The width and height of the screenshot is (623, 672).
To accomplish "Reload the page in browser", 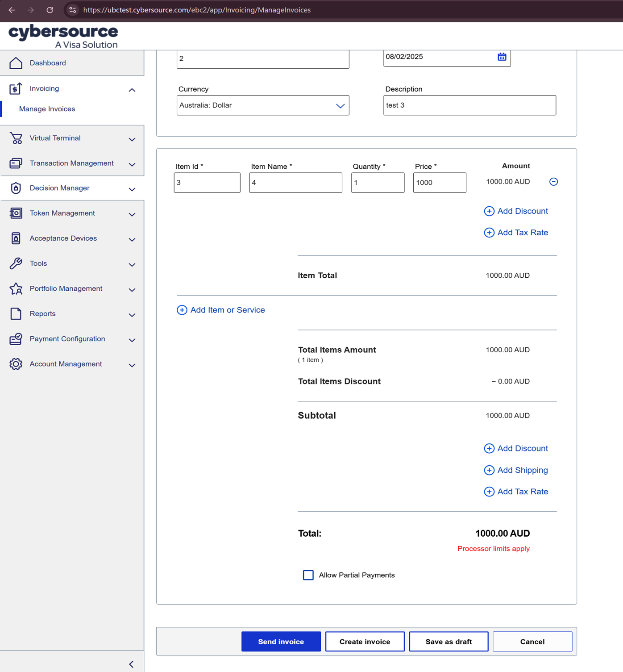I will click(x=50, y=10).
